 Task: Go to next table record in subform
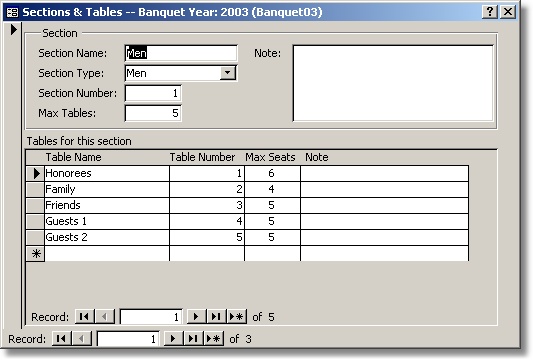point(196,316)
